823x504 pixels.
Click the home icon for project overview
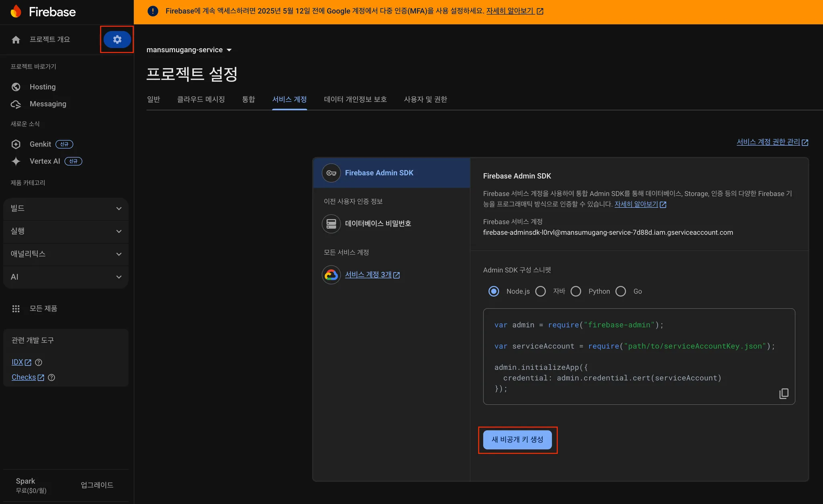click(16, 39)
